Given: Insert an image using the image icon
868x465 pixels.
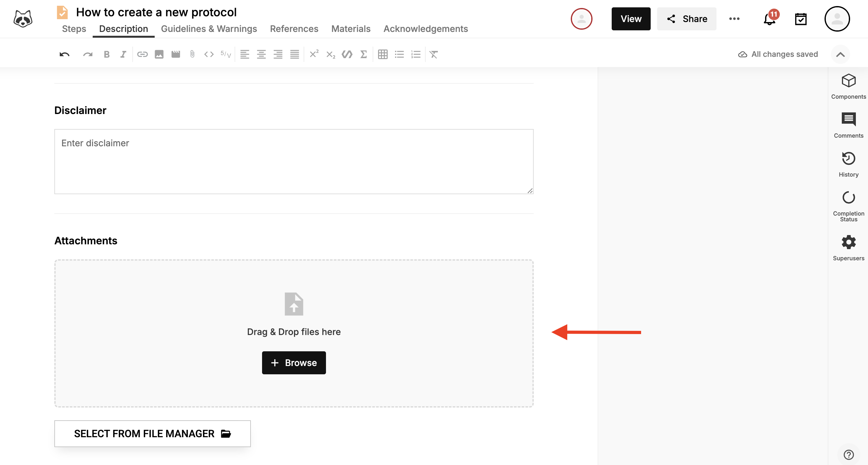Looking at the screenshot, I should pyautogui.click(x=159, y=54).
